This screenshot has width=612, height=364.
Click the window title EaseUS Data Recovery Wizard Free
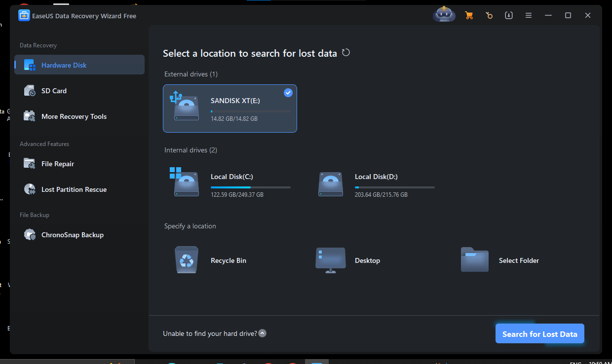84,16
